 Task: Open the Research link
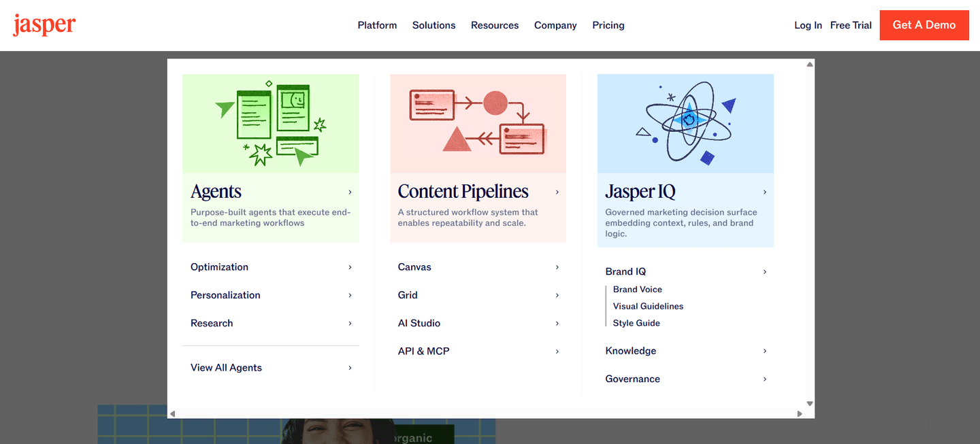(x=212, y=323)
